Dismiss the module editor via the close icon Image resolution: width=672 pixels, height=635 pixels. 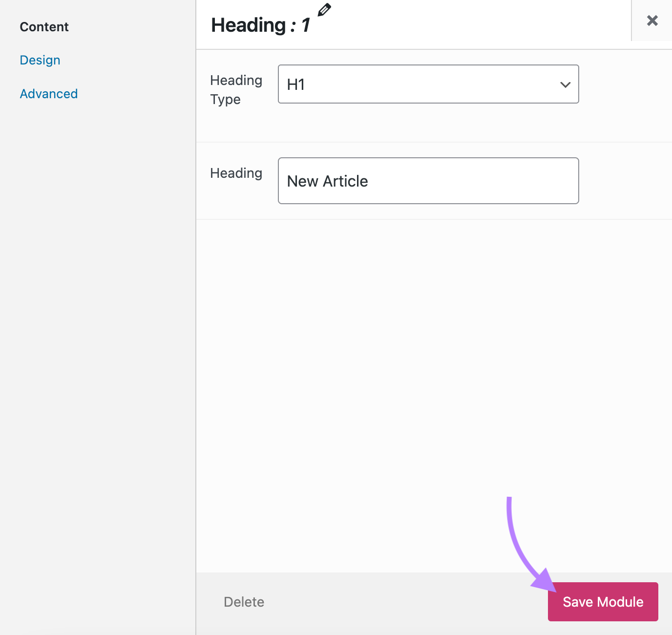point(652,21)
